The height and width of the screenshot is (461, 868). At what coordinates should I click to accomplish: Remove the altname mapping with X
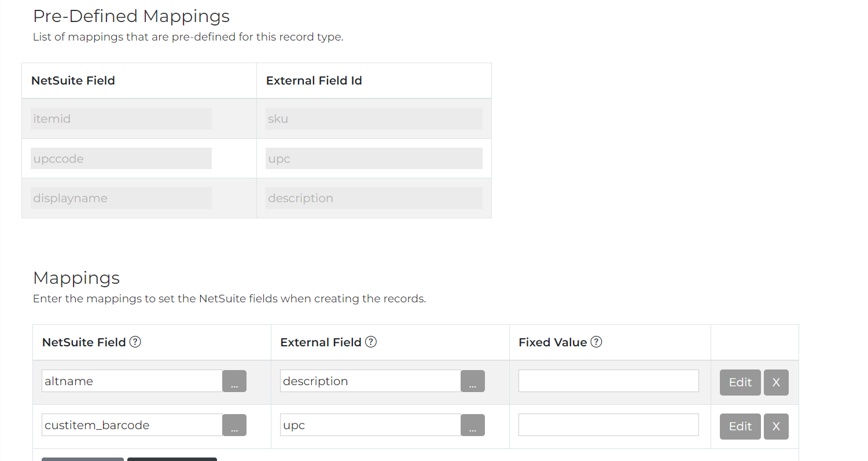pos(776,382)
